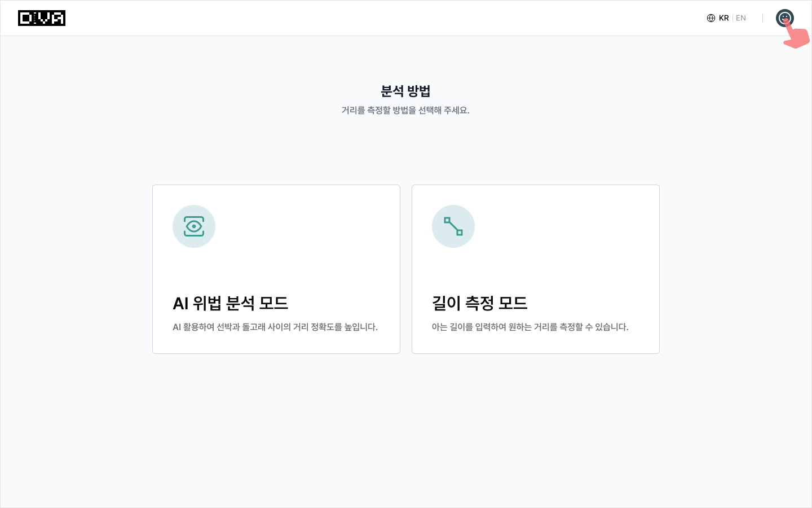The image size is (812, 508).
Task: Switch language to EN
Action: (x=741, y=18)
